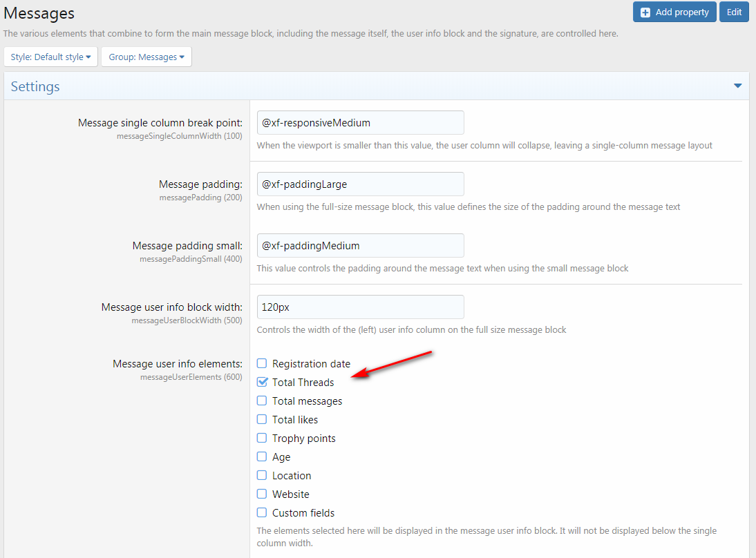Image resolution: width=756 pixels, height=558 pixels.
Task: Enable the Registration date checkbox
Action: pyautogui.click(x=262, y=363)
